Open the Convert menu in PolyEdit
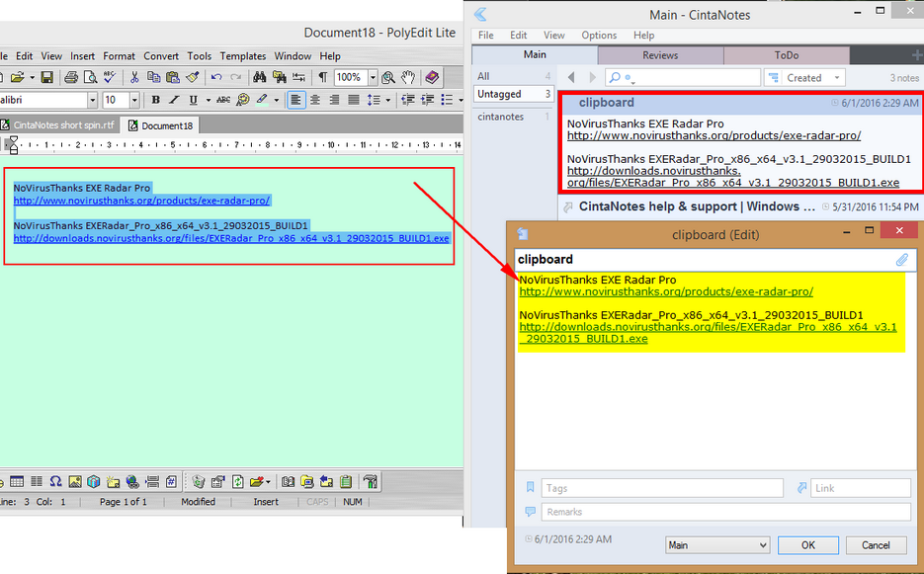The width and height of the screenshot is (924, 574). click(161, 56)
